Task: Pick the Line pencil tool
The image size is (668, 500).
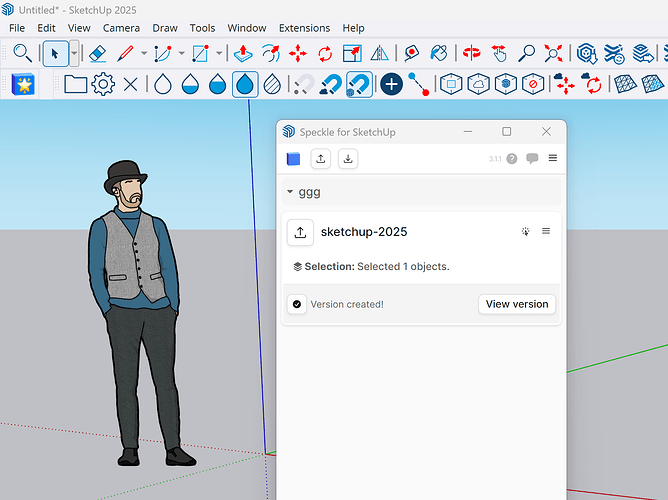Action: coord(125,54)
